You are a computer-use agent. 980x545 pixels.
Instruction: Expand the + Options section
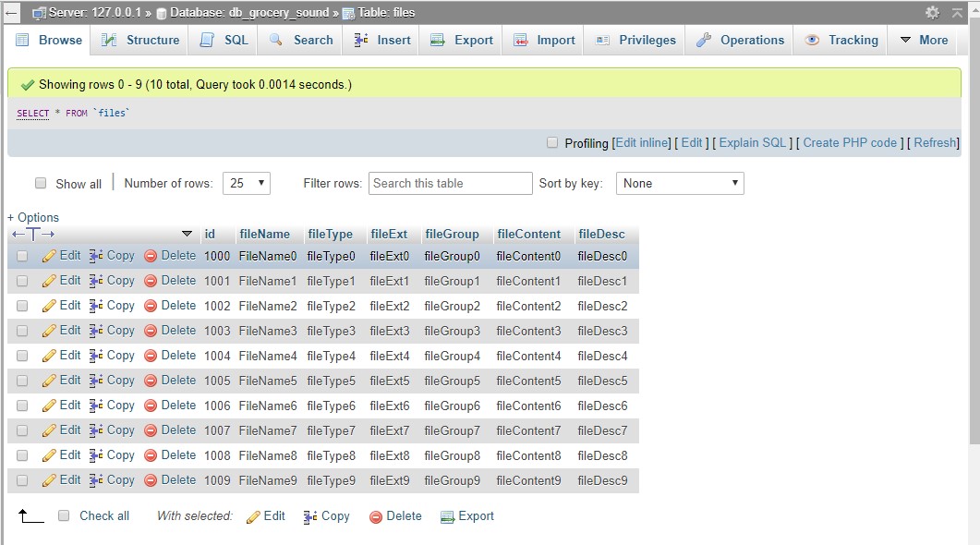pyautogui.click(x=33, y=217)
